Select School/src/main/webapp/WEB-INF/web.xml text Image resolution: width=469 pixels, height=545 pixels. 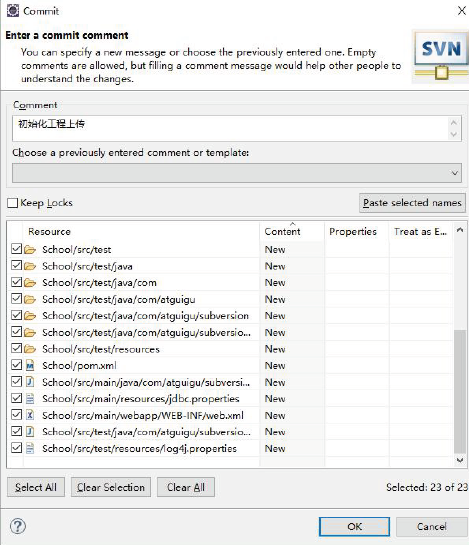[x=143, y=415]
